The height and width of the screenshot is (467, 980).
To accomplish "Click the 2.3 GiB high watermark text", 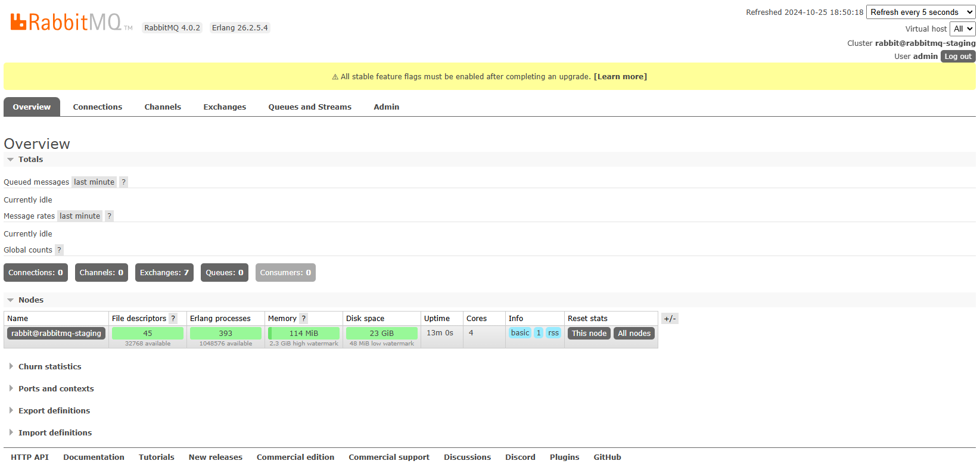I will coord(304,344).
